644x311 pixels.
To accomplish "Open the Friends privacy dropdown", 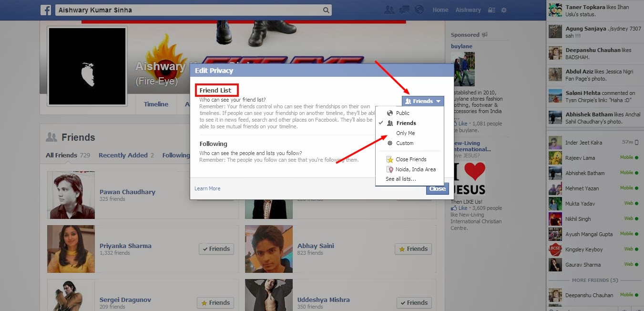I will point(423,101).
